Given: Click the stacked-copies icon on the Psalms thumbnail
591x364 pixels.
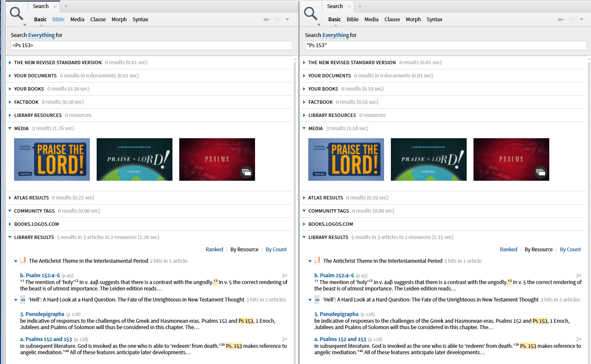Looking at the screenshot, I should coord(246,172).
